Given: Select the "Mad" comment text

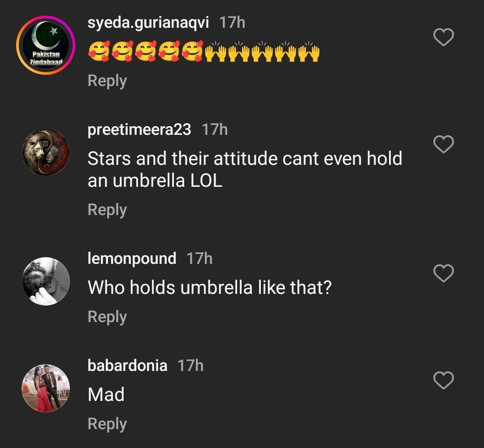Looking at the screenshot, I should click(x=106, y=395).
